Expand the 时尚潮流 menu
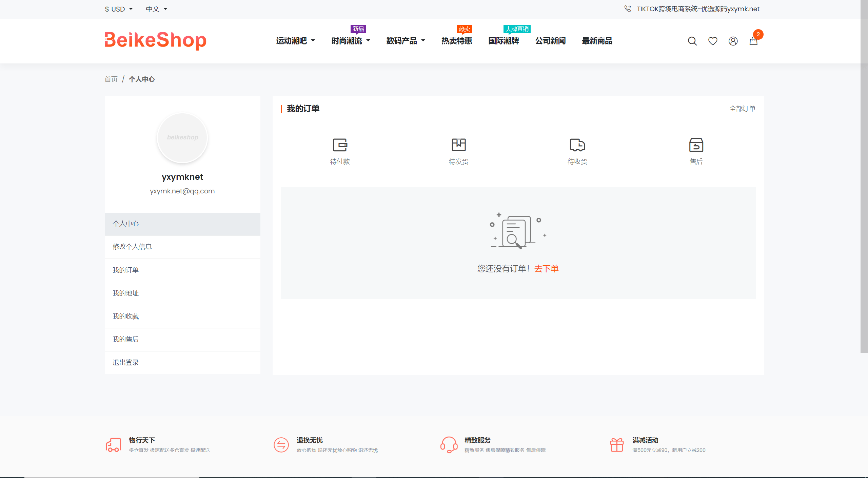 pos(351,41)
